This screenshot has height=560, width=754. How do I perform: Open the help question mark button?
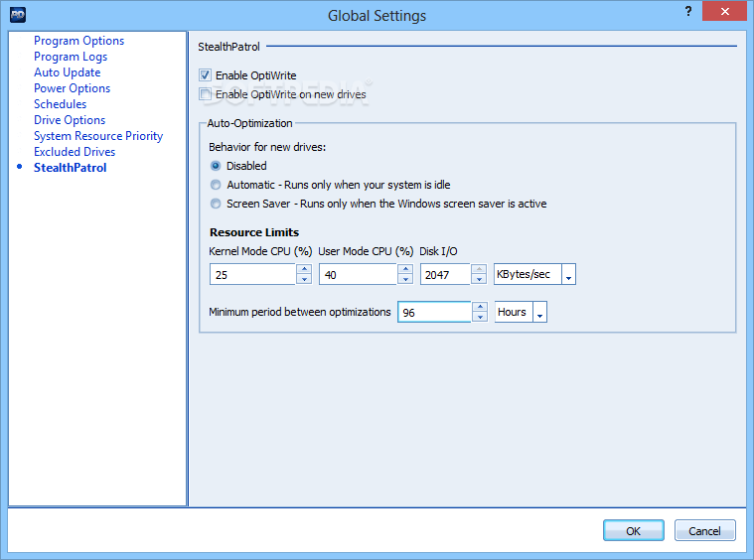tap(688, 11)
